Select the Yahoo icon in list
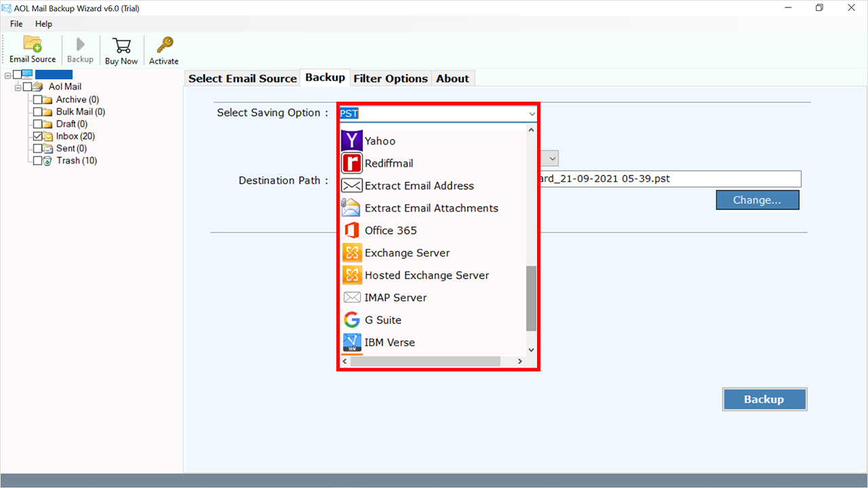The height and width of the screenshot is (488, 868). point(352,141)
